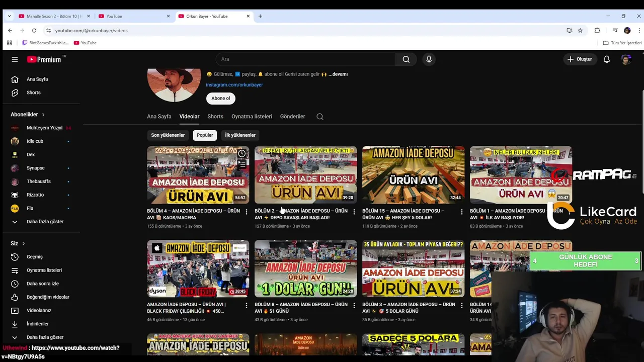Expand Abonelikler section arrow

click(43, 115)
